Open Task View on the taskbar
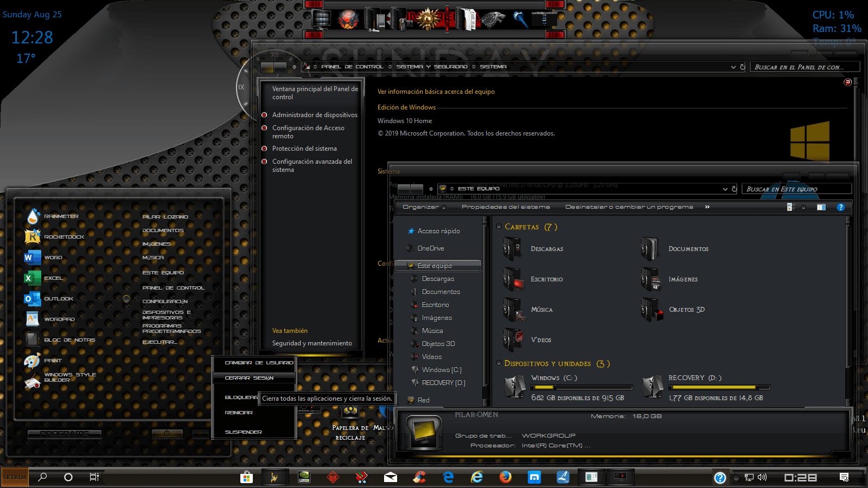The height and width of the screenshot is (488, 868). 94,477
